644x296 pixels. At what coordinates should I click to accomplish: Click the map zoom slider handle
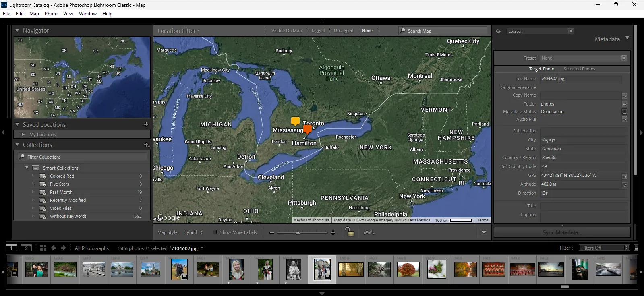coord(298,233)
